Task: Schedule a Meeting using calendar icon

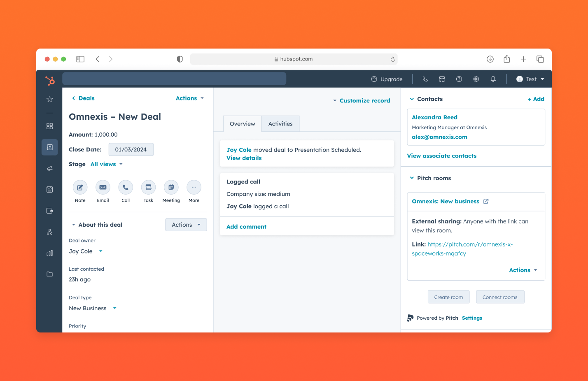Action: click(x=171, y=187)
